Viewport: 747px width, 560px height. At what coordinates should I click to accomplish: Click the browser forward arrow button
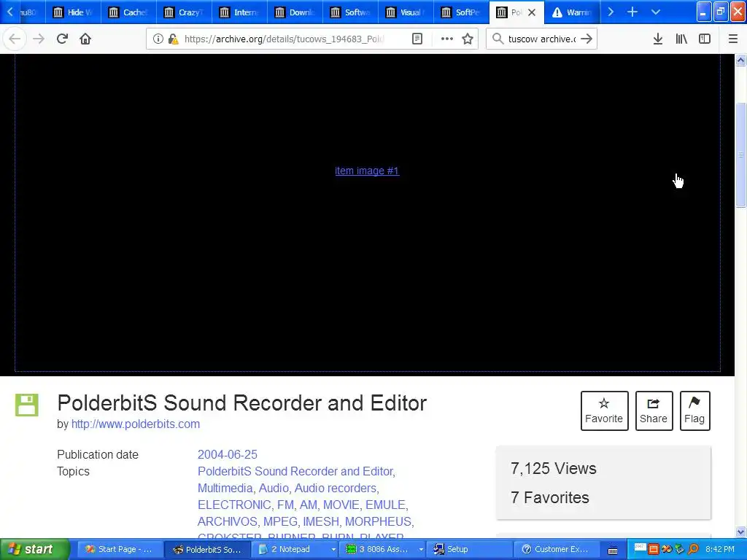(x=39, y=39)
